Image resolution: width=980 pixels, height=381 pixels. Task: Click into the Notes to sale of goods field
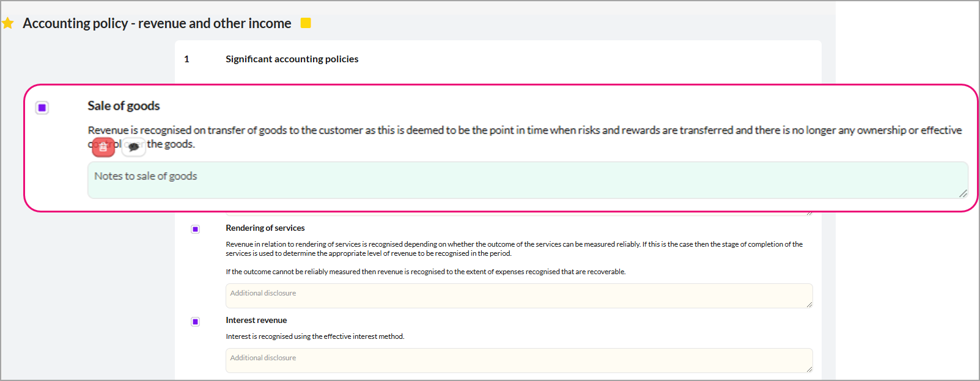(526, 180)
